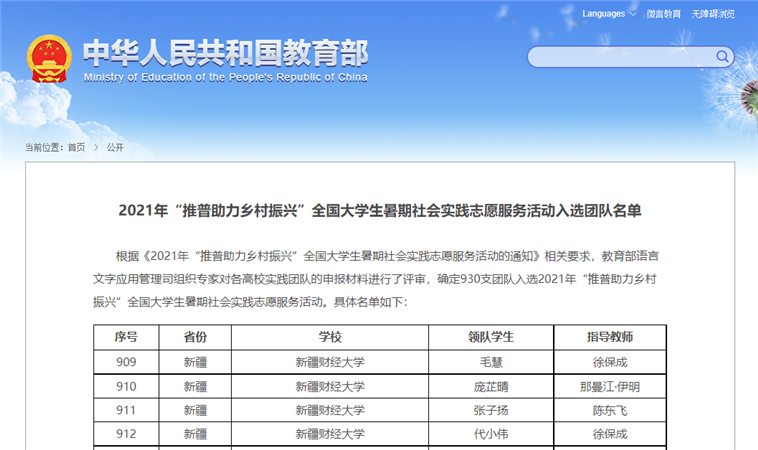Click 新疆财经大学 in row 911
The width and height of the screenshot is (758, 450).
tap(330, 410)
